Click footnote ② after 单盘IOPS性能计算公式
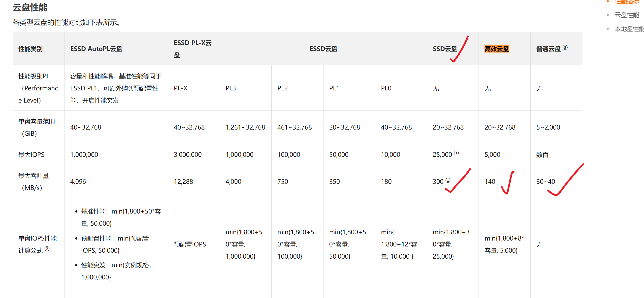 47,249
